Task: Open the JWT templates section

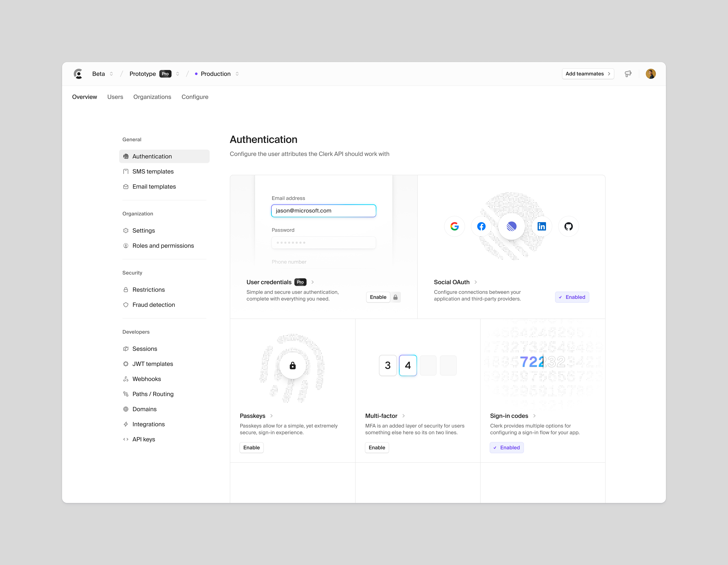Action: coord(152,364)
